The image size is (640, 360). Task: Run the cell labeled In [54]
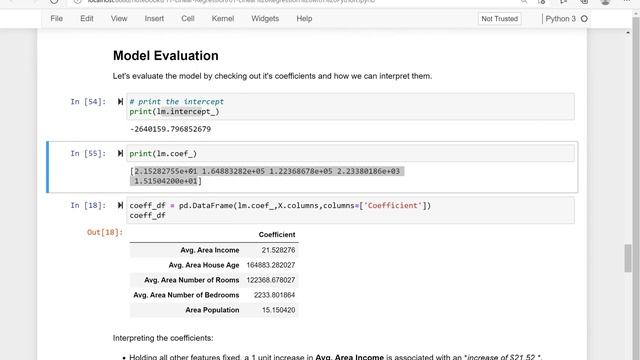click(120, 102)
